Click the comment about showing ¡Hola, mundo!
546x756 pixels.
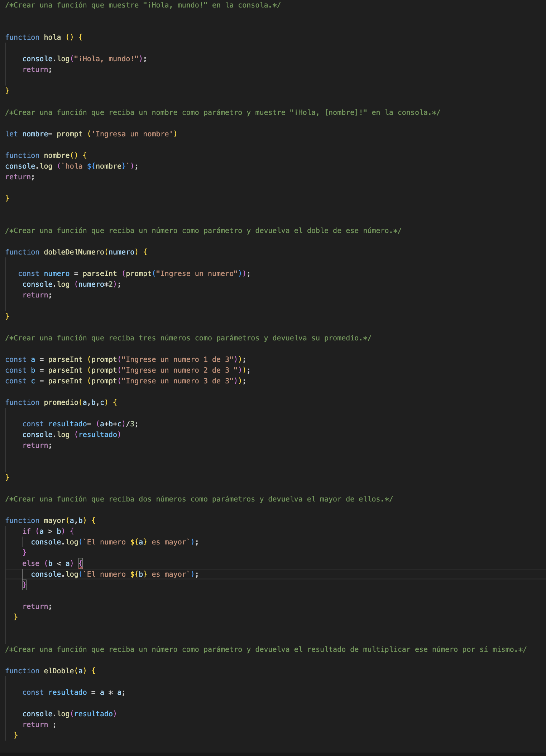click(x=143, y=5)
